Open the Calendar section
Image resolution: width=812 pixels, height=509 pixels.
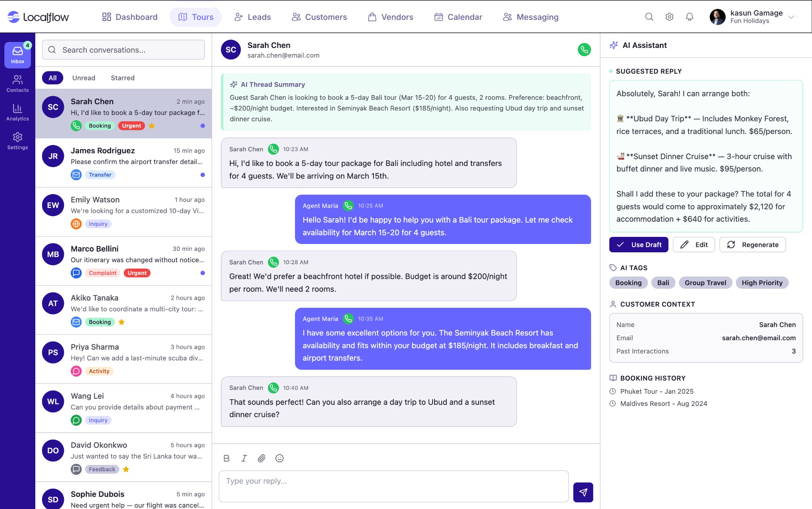click(x=458, y=17)
